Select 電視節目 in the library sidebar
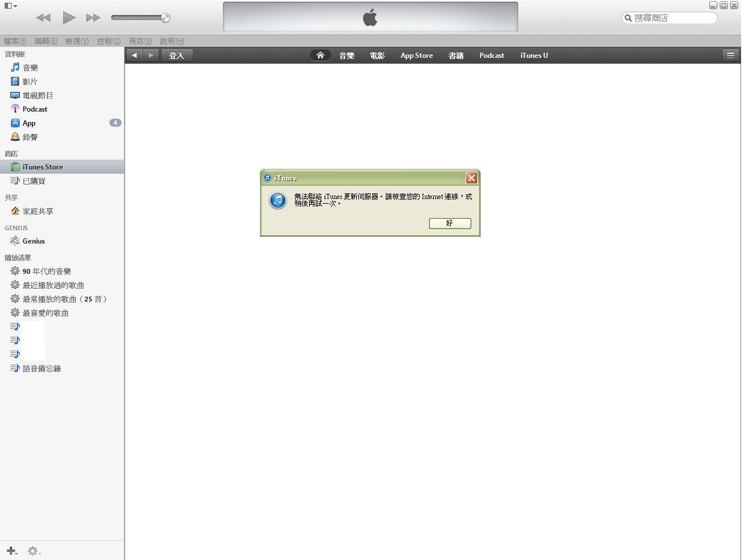 click(62, 95)
